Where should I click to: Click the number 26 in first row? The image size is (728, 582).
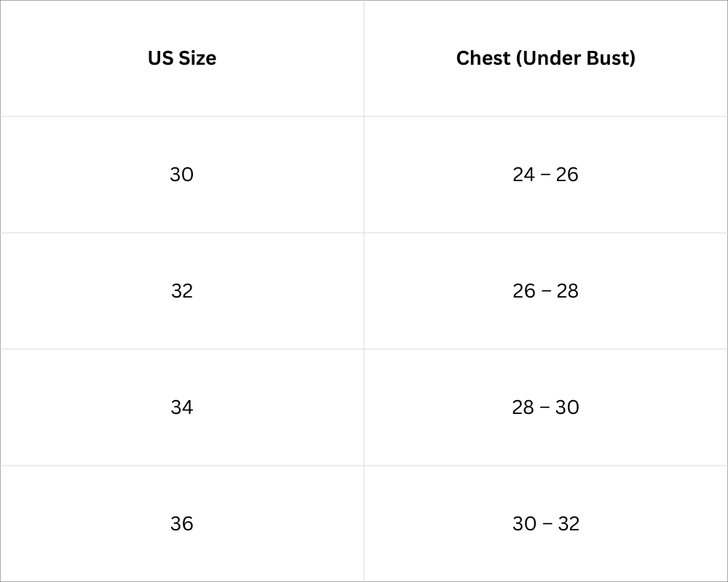coord(567,175)
